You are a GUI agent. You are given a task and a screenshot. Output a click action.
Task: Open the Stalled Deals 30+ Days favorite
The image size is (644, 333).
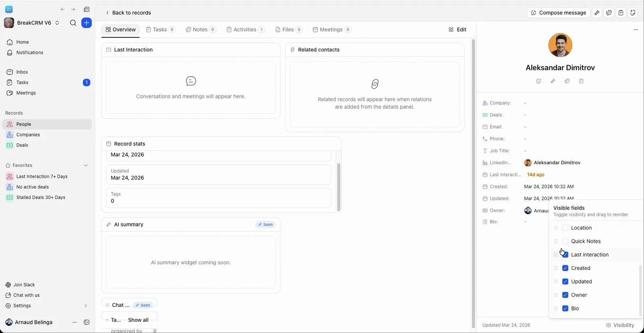(x=47, y=198)
